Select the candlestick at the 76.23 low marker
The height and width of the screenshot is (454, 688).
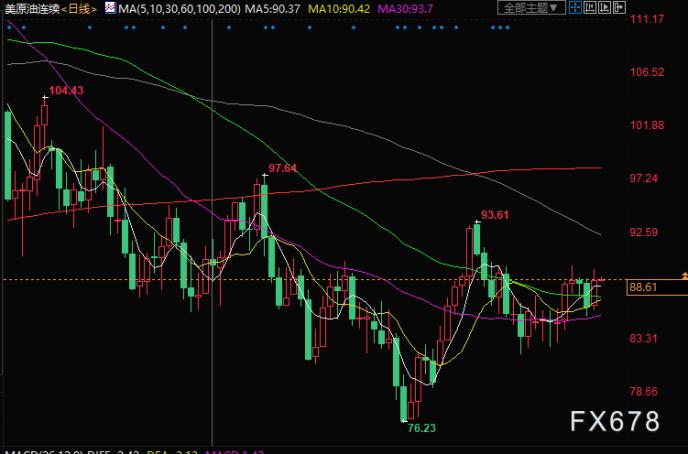(x=404, y=402)
